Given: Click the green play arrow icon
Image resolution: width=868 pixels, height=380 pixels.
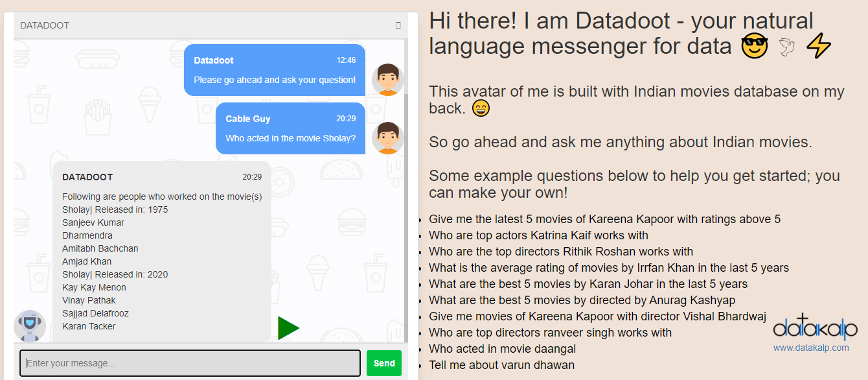Looking at the screenshot, I should click(x=288, y=328).
